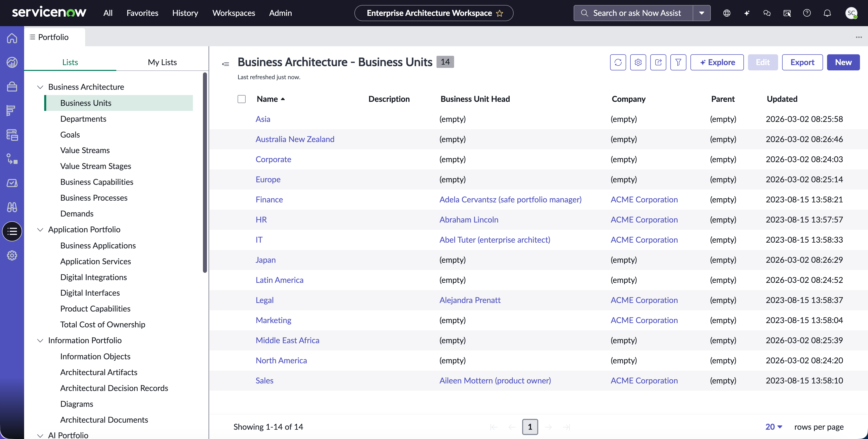This screenshot has height=439, width=868.
Task: Open the more options ellipsis menu
Action: (858, 37)
